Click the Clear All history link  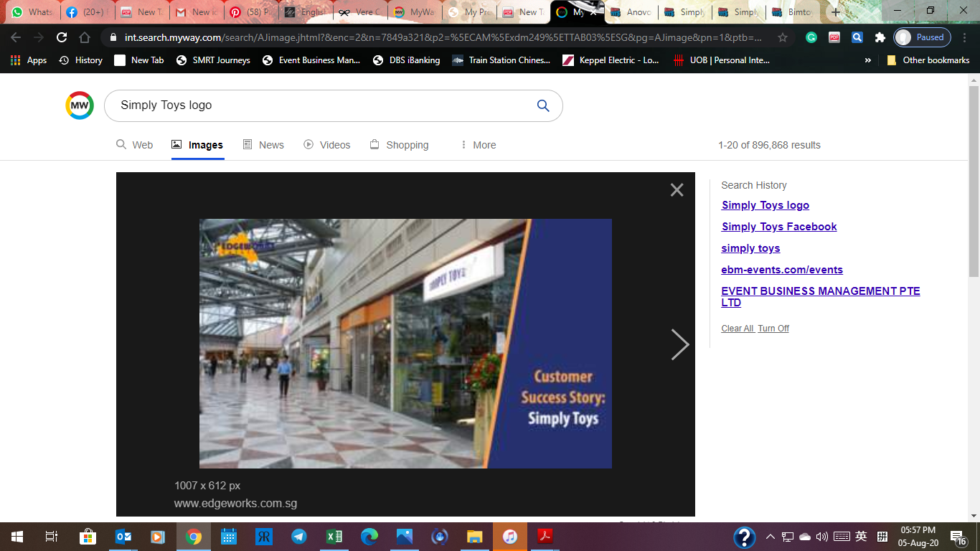pos(738,329)
